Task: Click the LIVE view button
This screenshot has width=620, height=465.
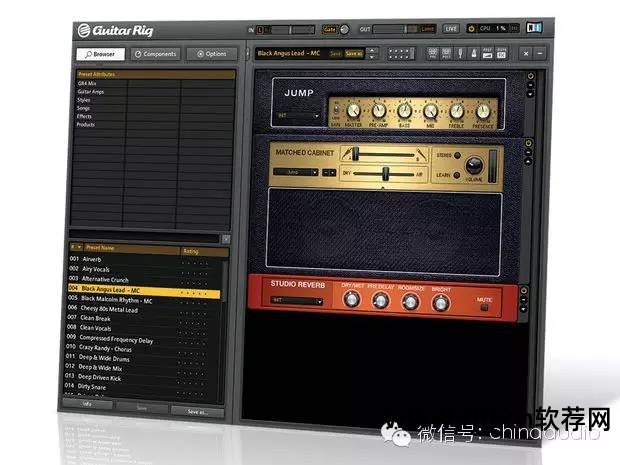Action: (451, 28)
